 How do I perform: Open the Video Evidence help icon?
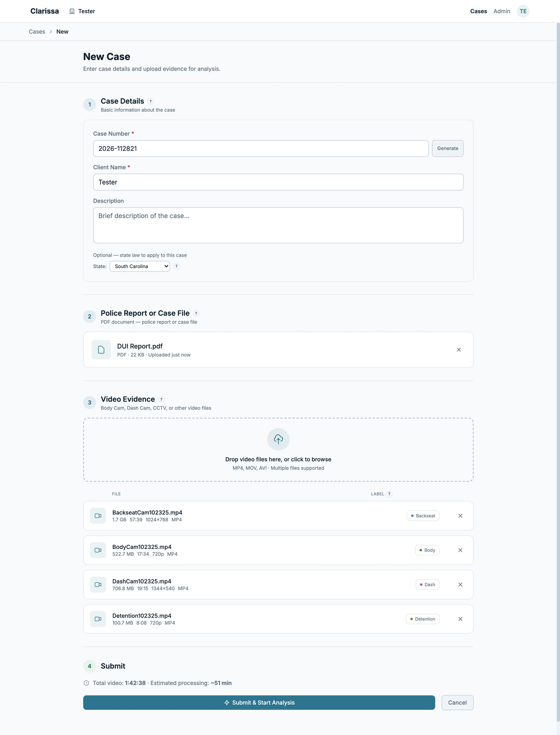point(161,399)
